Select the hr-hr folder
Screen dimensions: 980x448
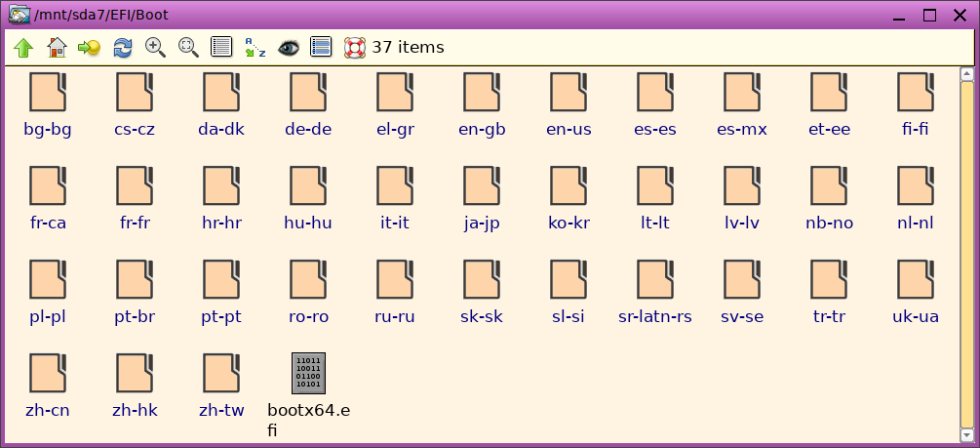221,198
